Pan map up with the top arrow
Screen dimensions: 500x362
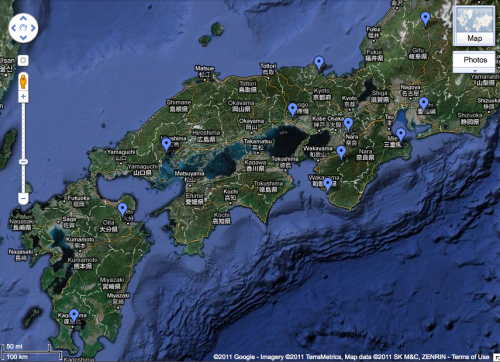[x=23, y=18]
